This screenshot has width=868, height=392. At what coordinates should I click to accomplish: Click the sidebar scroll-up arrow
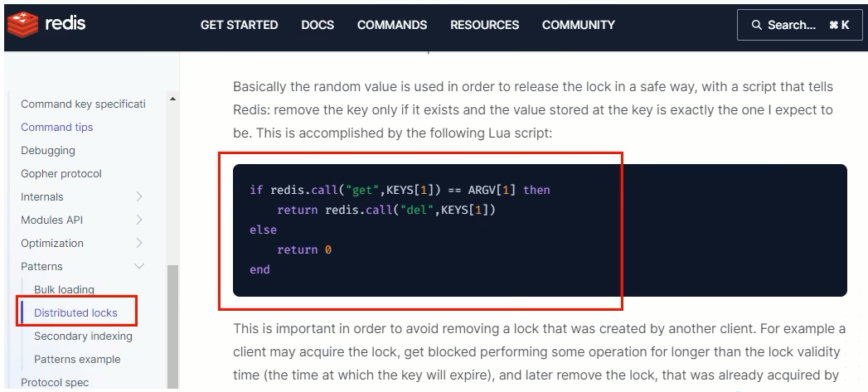(172, 99)
